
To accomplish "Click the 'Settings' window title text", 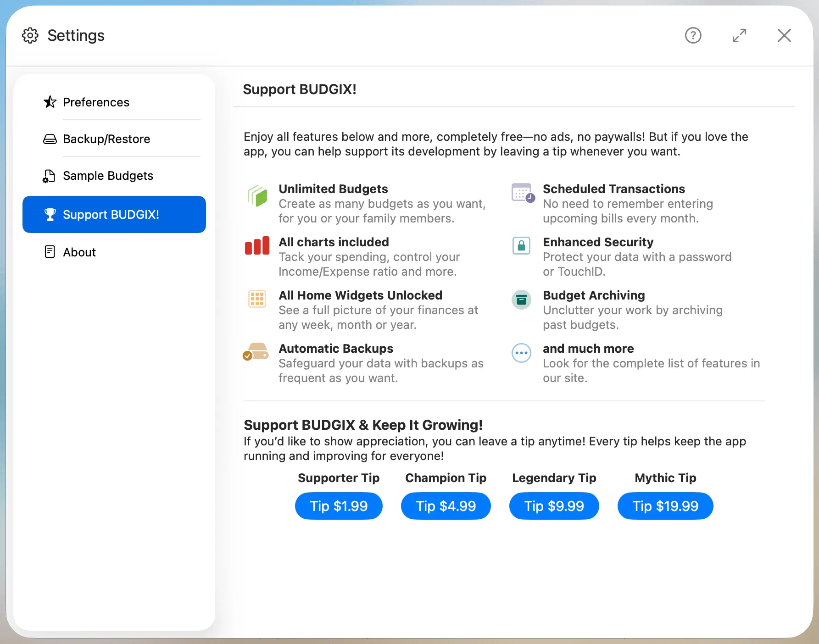I will click(76, 35).
